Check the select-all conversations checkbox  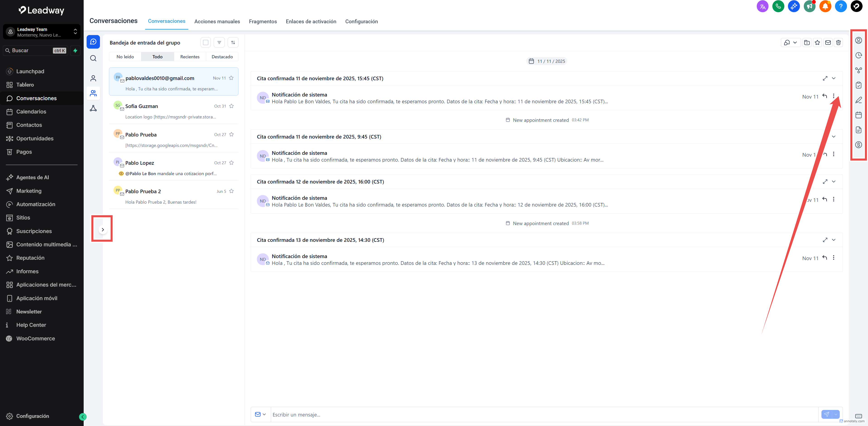point(206,42)
